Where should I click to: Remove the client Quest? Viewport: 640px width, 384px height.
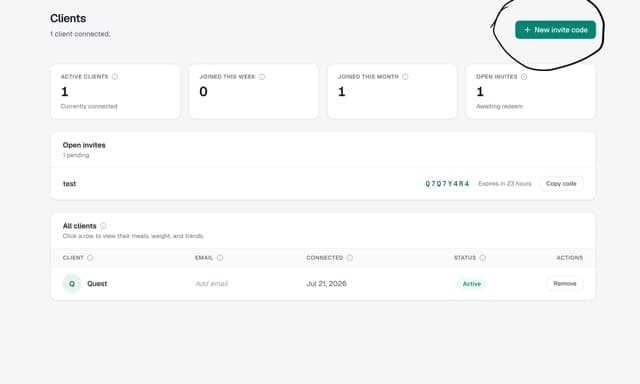tap(565, 284)
